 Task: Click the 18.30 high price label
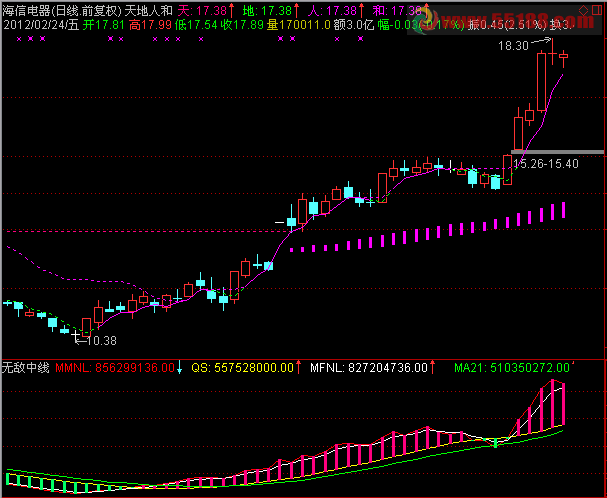click(513, 46)
